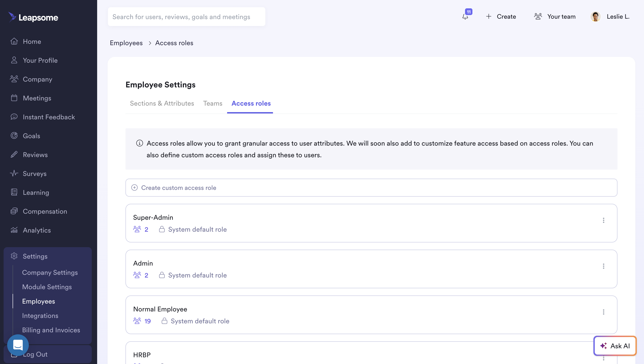Viewport: 644px width, 364px height.
Task: Switch to Sections & Attributes tab
Action: pos(162,103)
